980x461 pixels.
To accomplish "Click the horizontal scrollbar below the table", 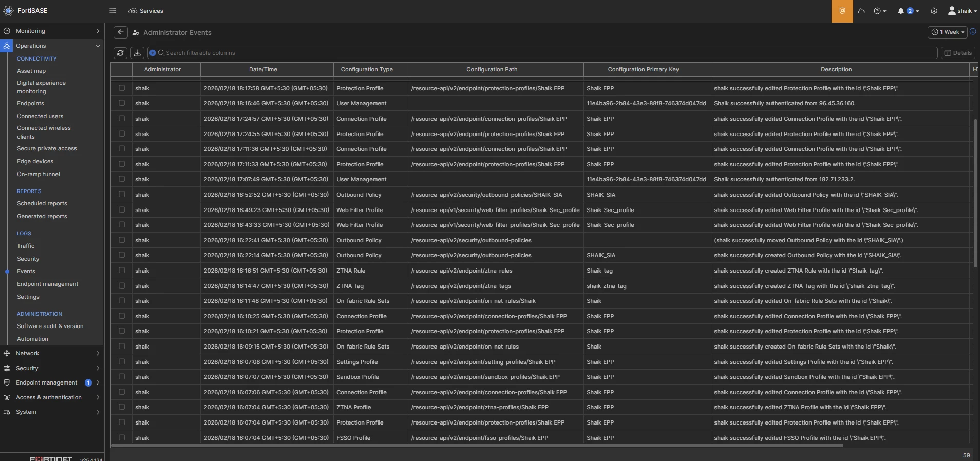I will 477,446.
